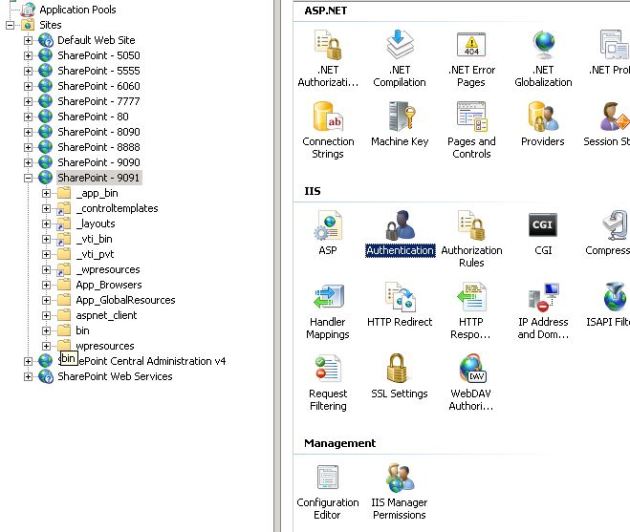
Task: Open WebDAV Authoring Rules feature
Action: coord(471,383)
